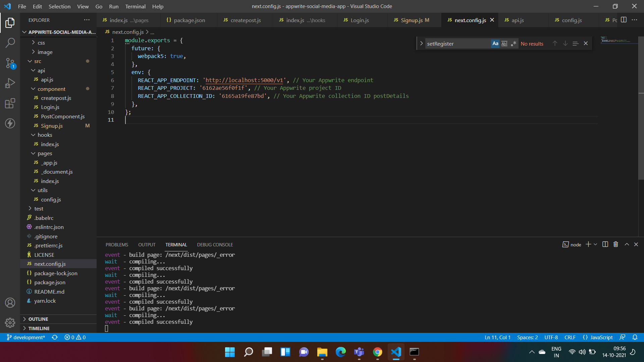
Task: Open the File menu
Action: (22, 6)
